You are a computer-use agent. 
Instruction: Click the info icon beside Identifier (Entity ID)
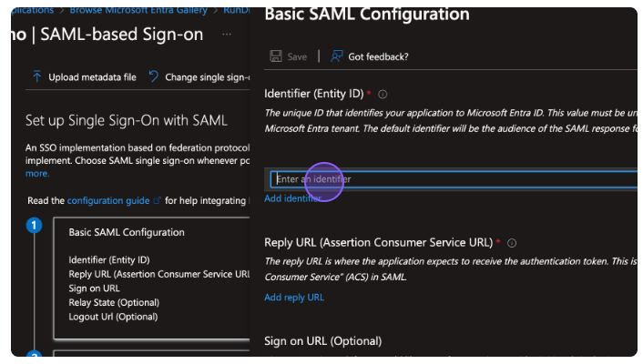pos(383,95)
